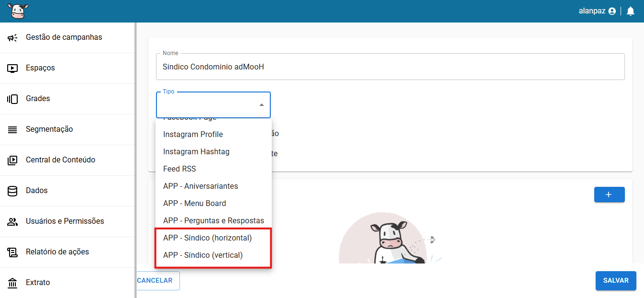Click the Grades columns icon
Screen dimensions: 644x298
12,99
